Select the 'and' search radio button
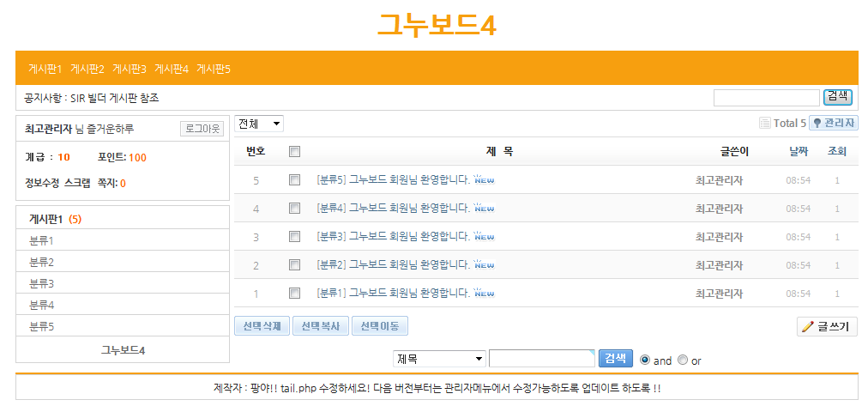 (644, 360)
